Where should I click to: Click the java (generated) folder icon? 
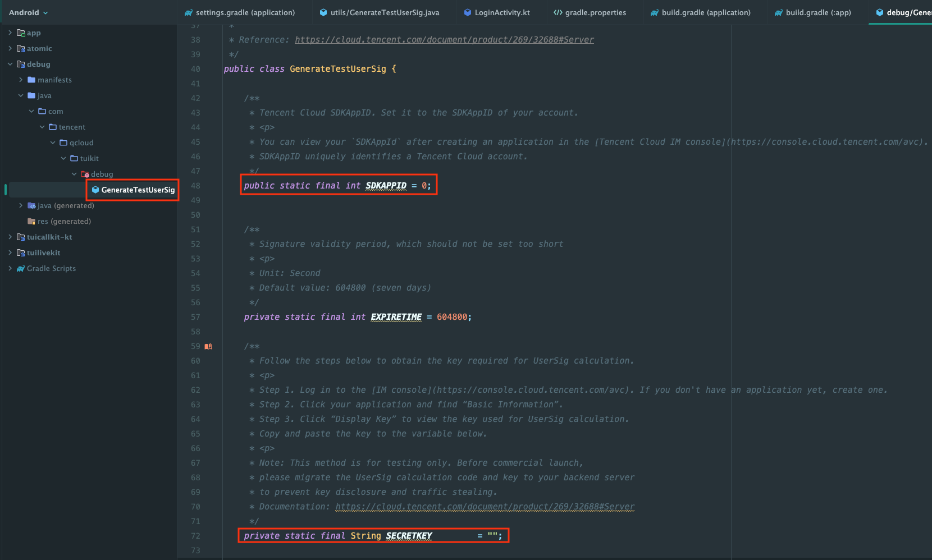31,206
